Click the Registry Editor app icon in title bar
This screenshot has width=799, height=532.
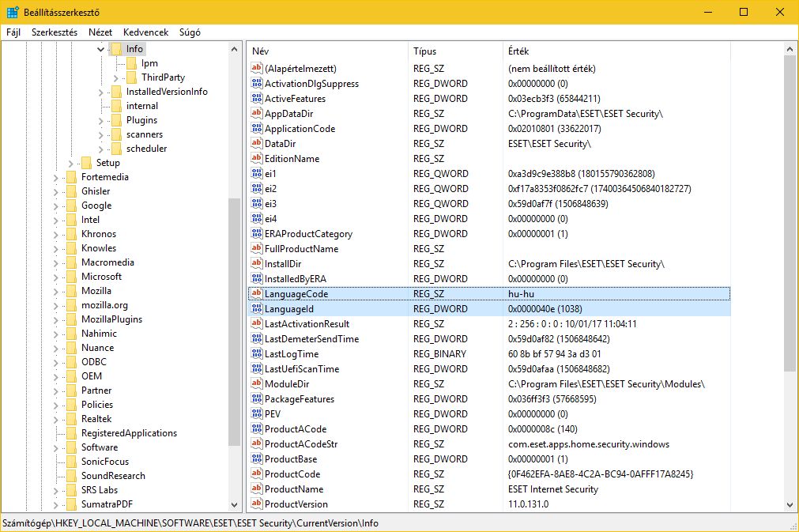tap(13, 12)
